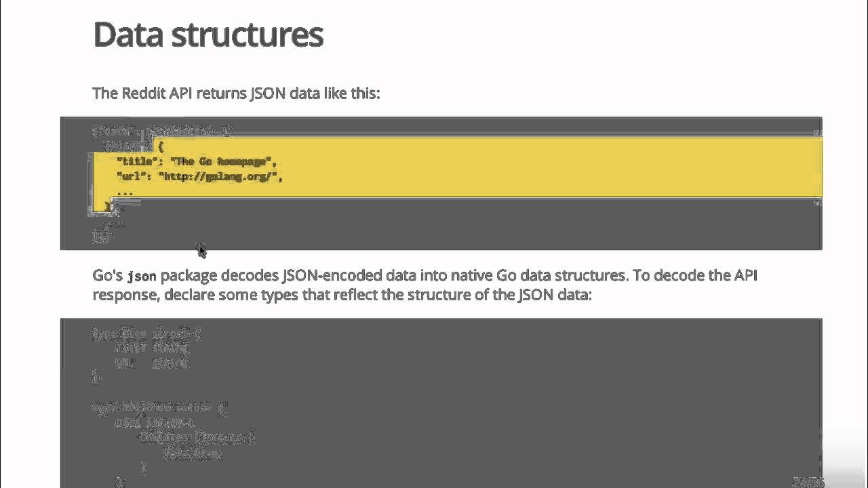Click empty area of yellow highlighted block

pos(542,169)
